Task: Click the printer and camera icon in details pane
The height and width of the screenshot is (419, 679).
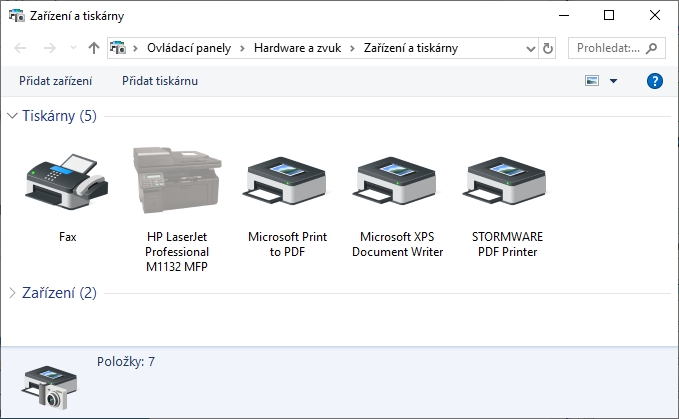Action: tap(49, 387)
